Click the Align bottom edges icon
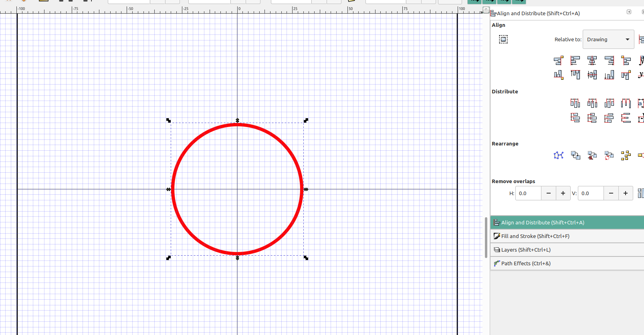 [609, 75]
